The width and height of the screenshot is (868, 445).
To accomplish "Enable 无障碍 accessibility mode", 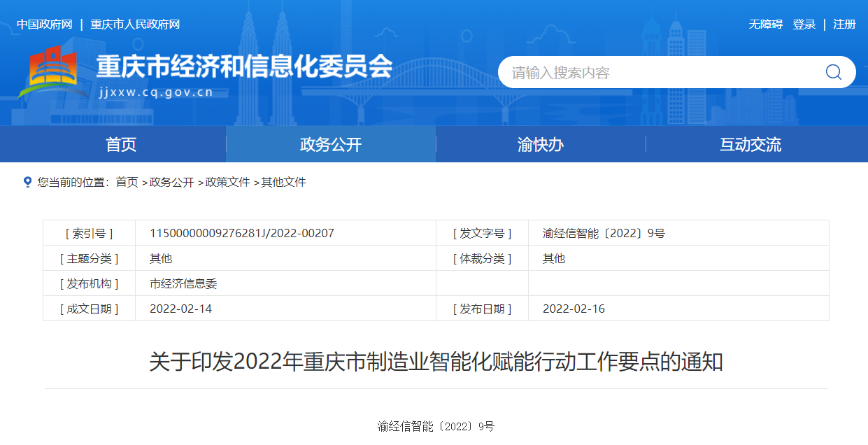I will click(765, 24).
